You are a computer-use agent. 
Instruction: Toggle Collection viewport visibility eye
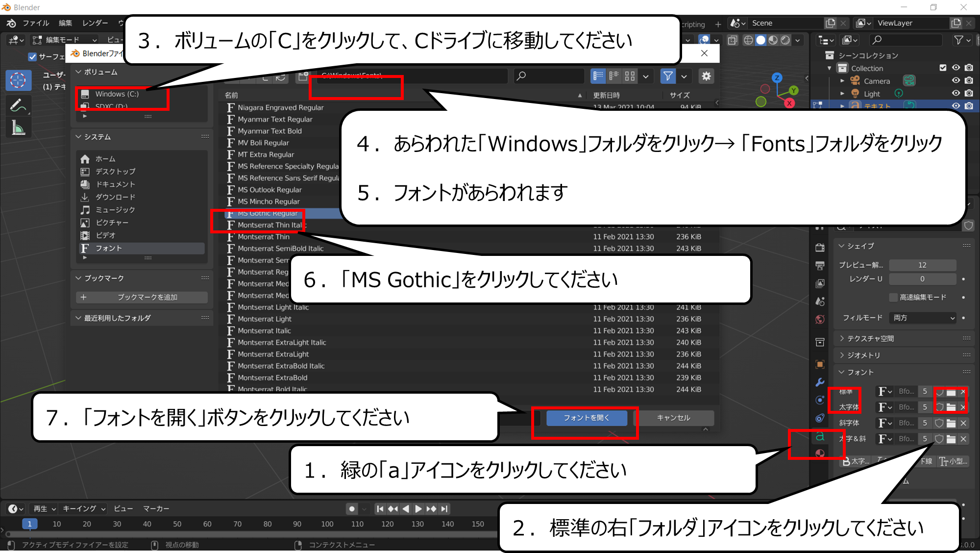pyautogui.click(x=956, y=68)
